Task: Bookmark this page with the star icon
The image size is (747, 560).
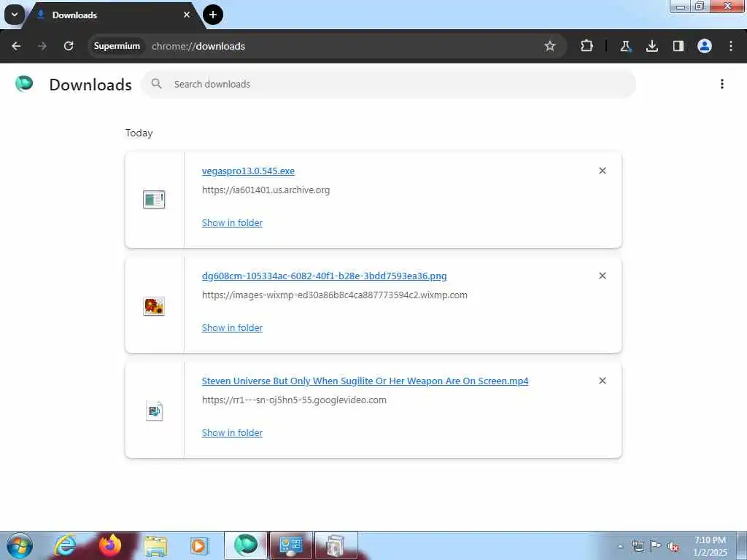Action: (x=550, y=46)
